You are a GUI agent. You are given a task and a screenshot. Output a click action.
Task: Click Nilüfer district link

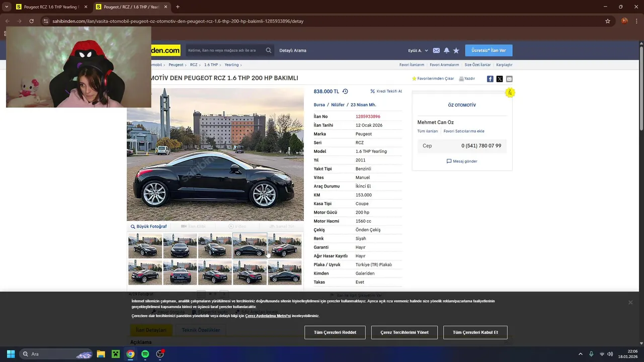338,105
